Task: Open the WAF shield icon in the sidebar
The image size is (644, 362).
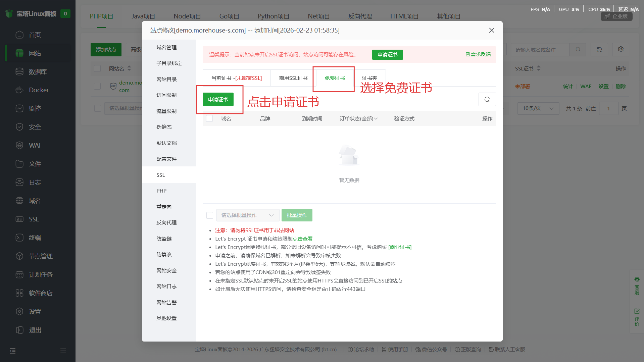Action: click(x=19, y=145)
